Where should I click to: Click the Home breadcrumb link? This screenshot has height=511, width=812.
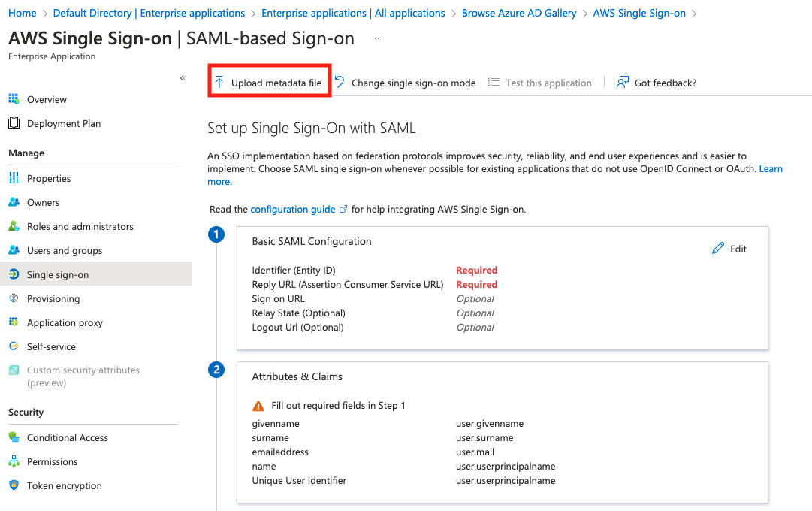tap(23, 13)
